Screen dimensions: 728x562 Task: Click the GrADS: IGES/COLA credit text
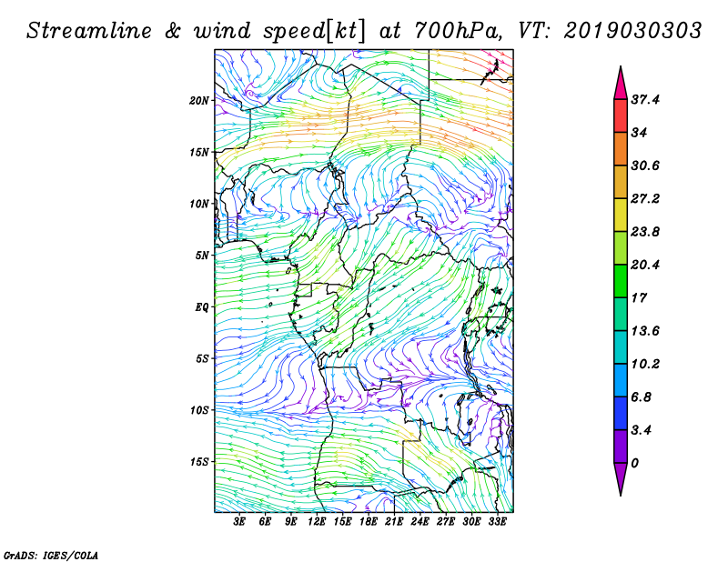(51, 556)
